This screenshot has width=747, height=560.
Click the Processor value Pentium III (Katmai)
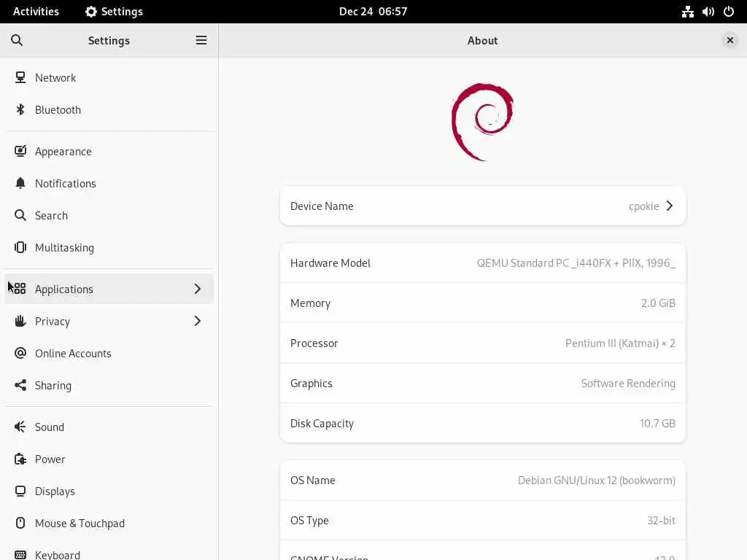coord(620,343)
